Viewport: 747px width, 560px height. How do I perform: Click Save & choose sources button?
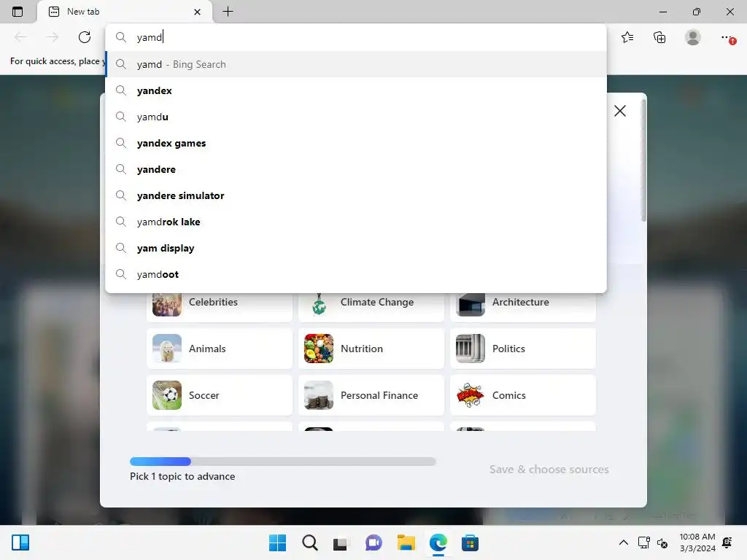549,470
